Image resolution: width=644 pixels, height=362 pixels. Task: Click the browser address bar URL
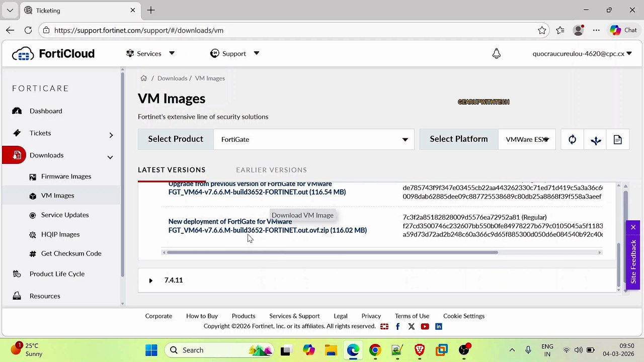[139, 30]
